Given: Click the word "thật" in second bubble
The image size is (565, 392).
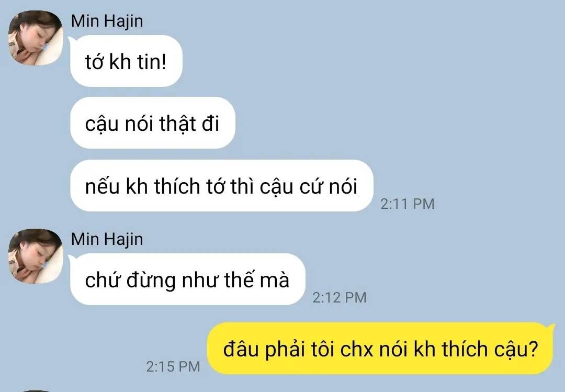Looking at the screenshot, I should [178, 124].
